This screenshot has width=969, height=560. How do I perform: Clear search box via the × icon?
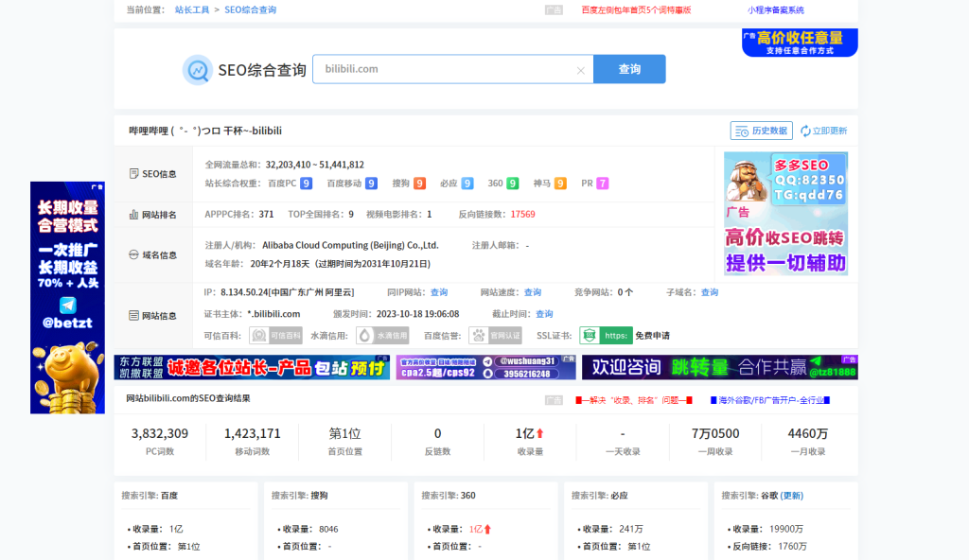[581, 69]
